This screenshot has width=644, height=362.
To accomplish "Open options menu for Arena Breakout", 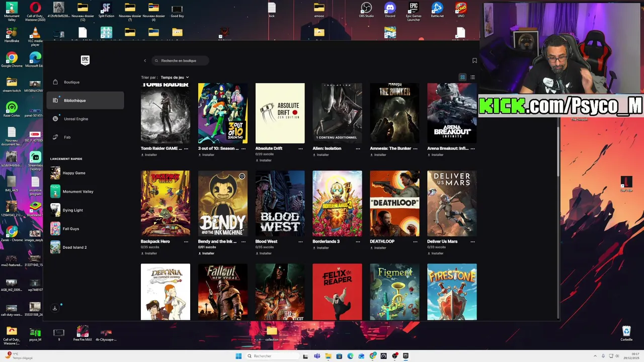I will point(473,149).
